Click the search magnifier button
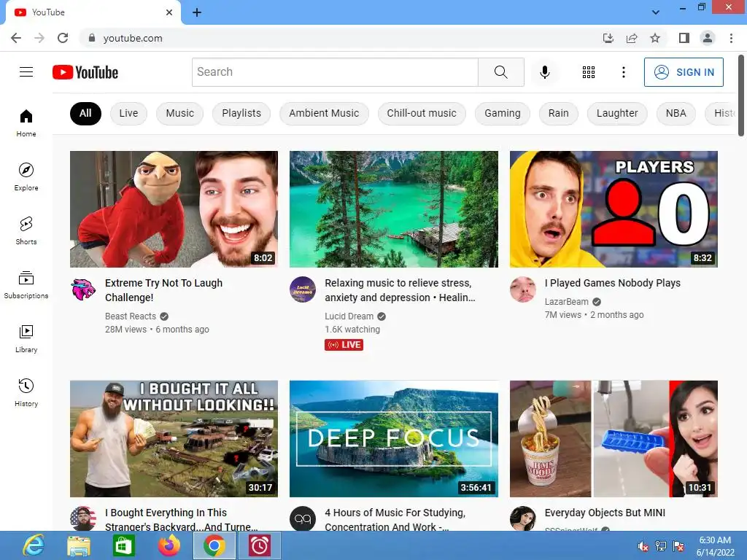 (x=500, y=72)
